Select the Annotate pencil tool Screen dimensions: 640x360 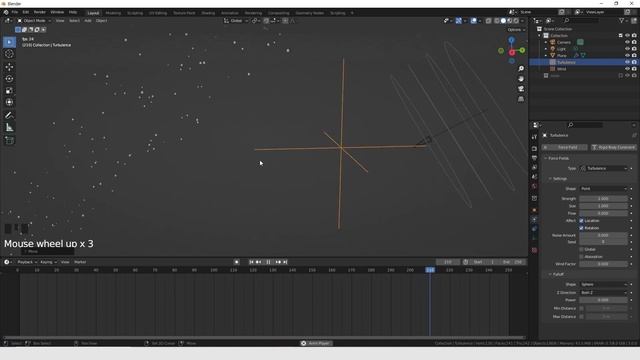[9, 116]
